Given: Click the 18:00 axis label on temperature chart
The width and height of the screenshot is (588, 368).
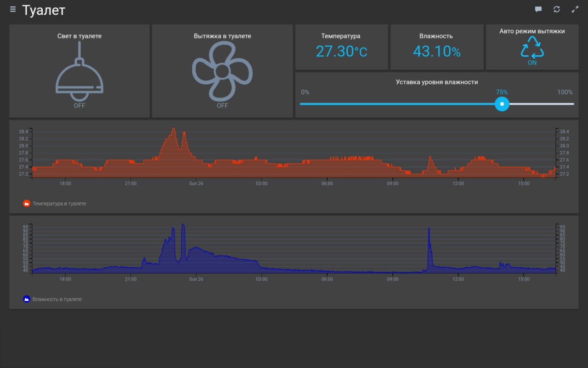Looking at the screenshot, I should point(65,184).
